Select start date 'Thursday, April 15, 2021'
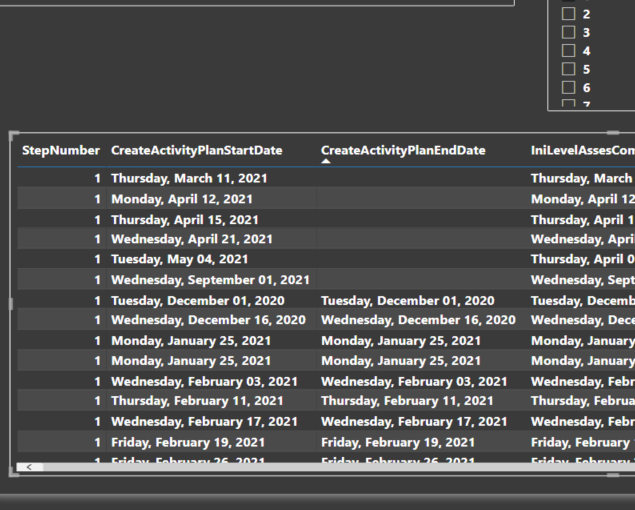 (x=185, y=220)
